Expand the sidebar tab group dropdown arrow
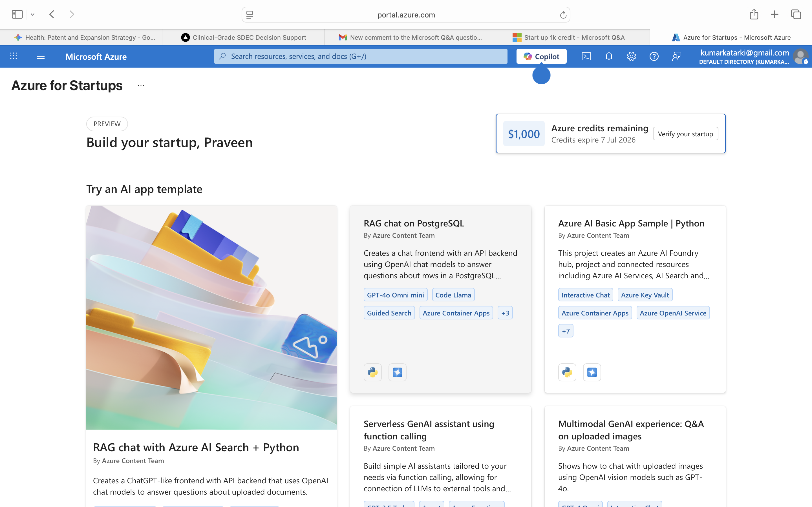 click(x=32, y=15)
